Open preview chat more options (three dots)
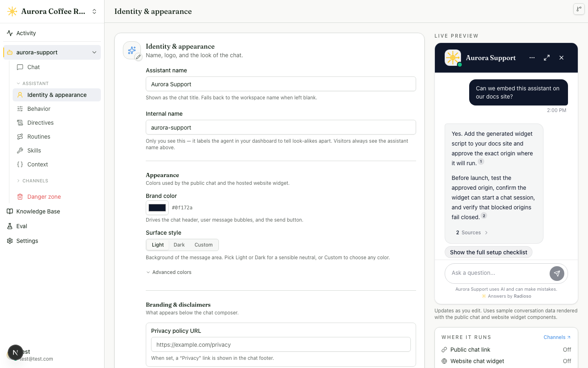 532,58
